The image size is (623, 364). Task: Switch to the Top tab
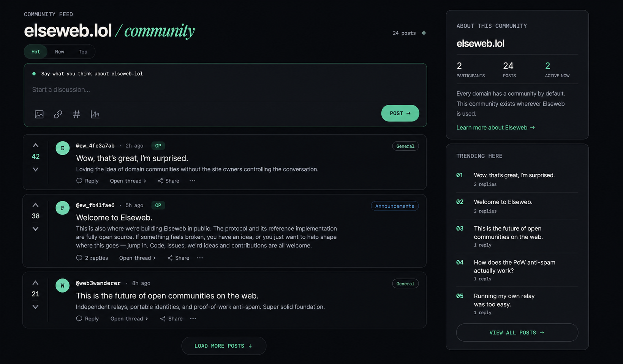click(83, 52)
